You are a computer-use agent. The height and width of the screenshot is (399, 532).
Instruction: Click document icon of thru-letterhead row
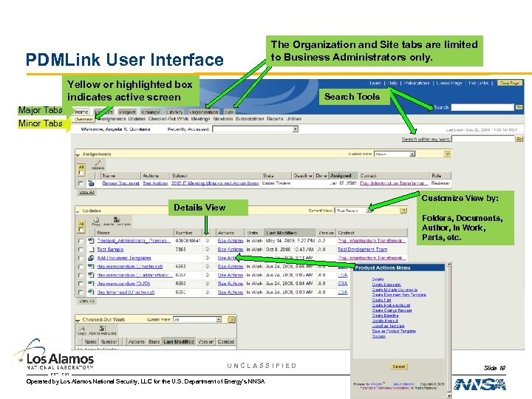point(91,292)
